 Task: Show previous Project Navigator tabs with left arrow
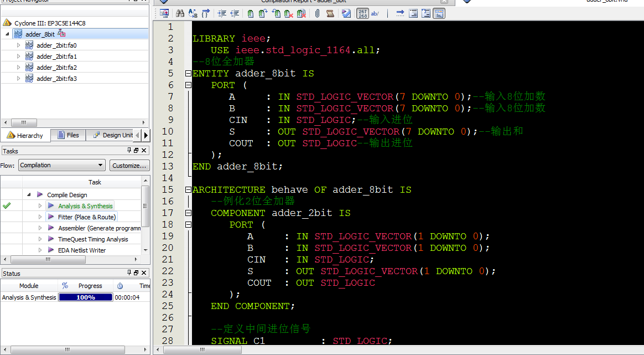coord(138,135)
